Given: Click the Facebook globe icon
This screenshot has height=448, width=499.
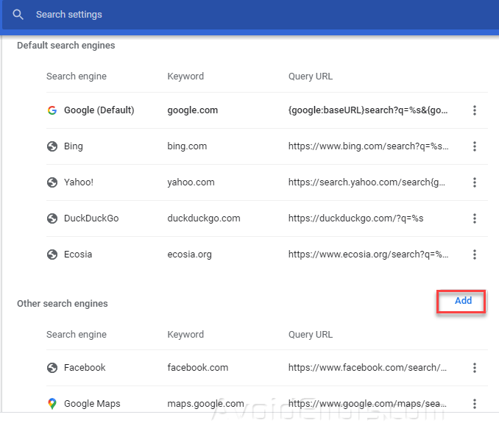Looking at the screenshot, I should coord(52,368).
